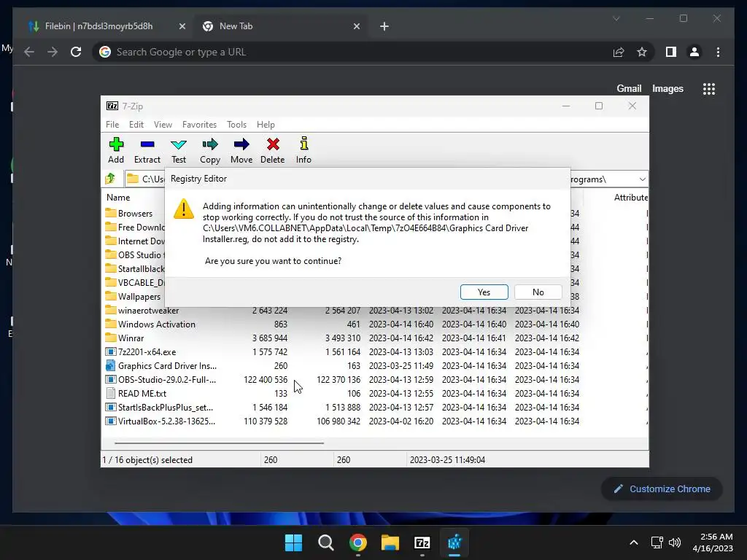The width and height of the screenshot is (747, 560).
Task: Click the Delete toolbar icon
Action: [x=273, y=144]
